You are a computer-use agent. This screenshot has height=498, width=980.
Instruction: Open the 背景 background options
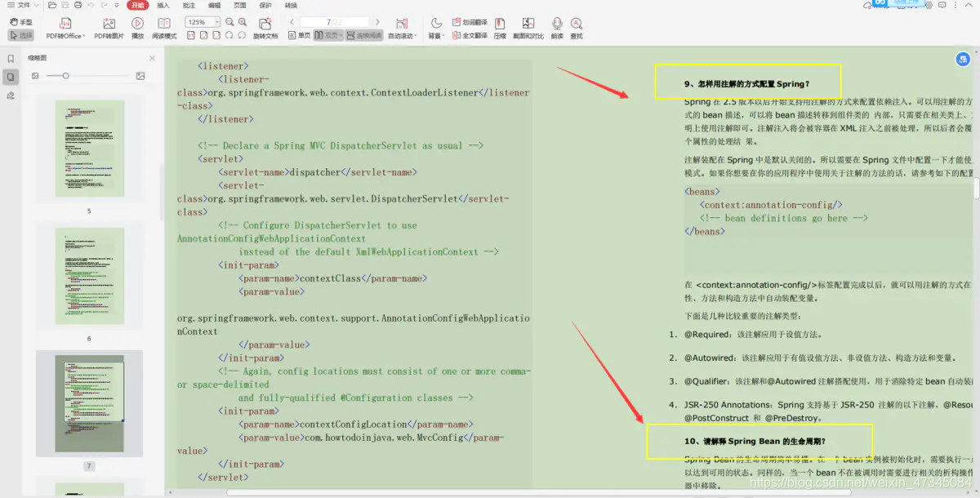click(436, 29)
